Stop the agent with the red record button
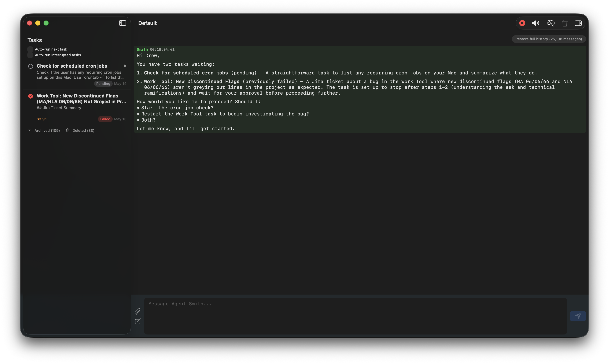Image resolution: width=609 pixels, height=364 pixels. (x=522, y=23)
